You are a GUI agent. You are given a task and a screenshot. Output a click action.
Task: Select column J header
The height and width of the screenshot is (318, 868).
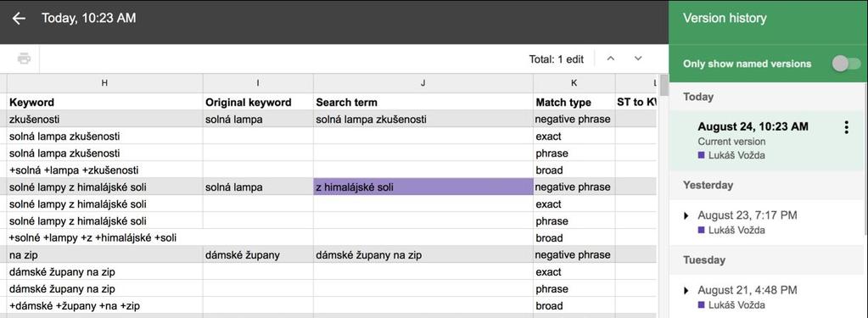coord(423,83)
